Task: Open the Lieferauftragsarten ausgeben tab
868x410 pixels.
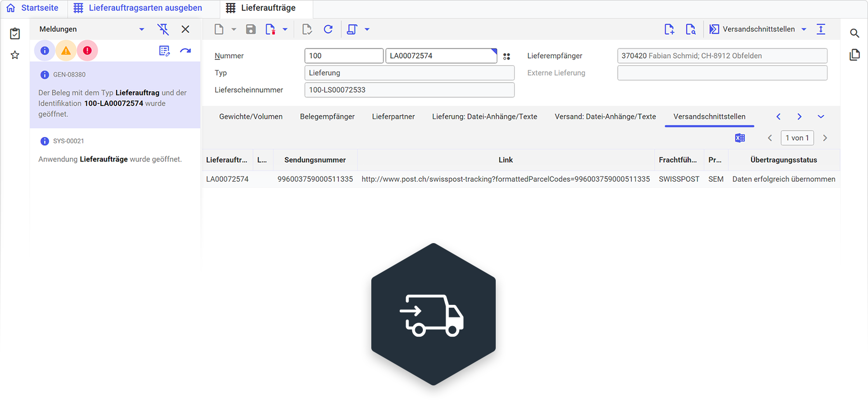Action: (x=145, y=8)
